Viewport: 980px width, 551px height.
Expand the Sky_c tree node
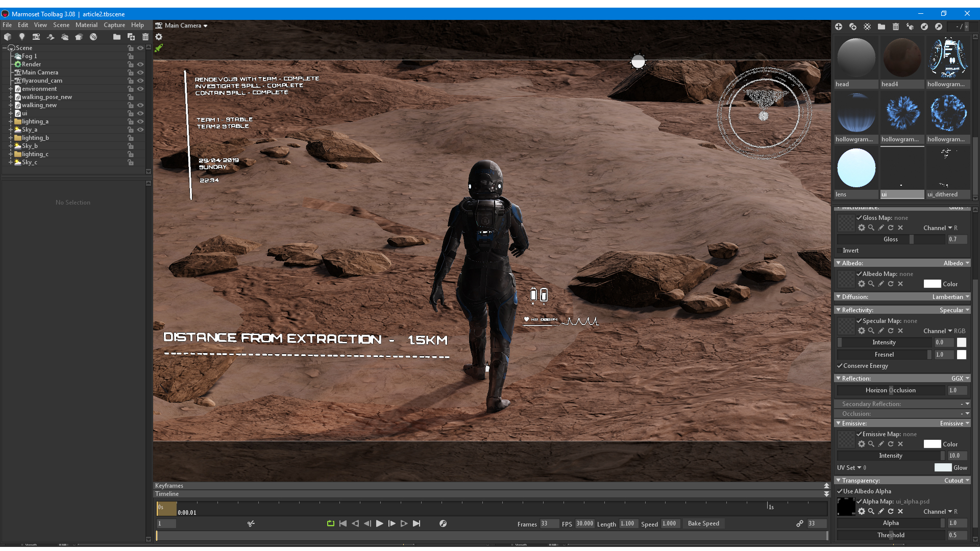click(x=10, y=162)
